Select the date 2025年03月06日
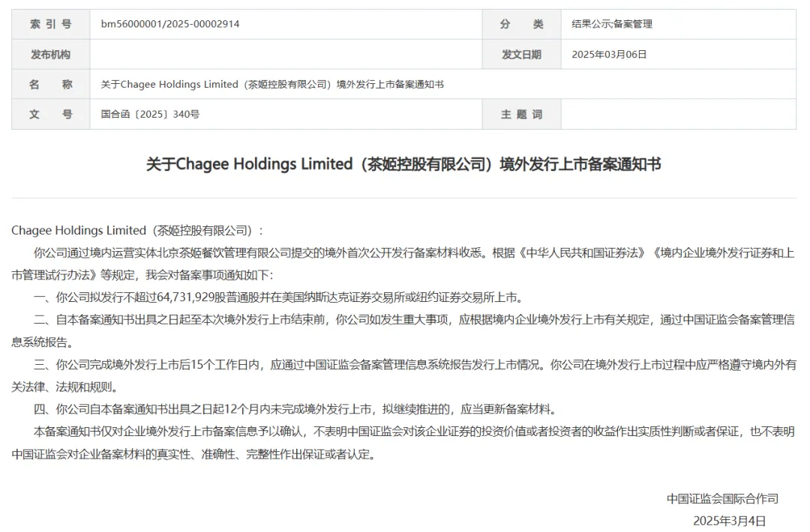The image size is (810, 532). (609, 54)
